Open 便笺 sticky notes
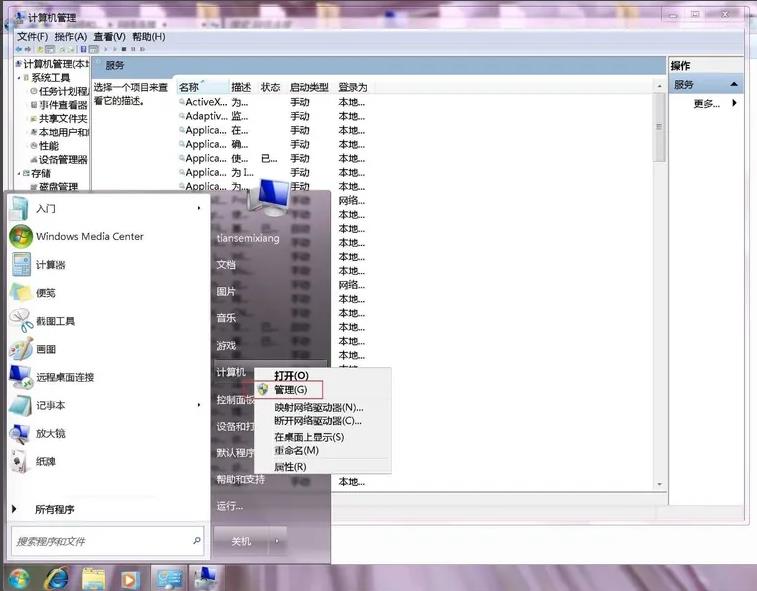 [46, 293]
